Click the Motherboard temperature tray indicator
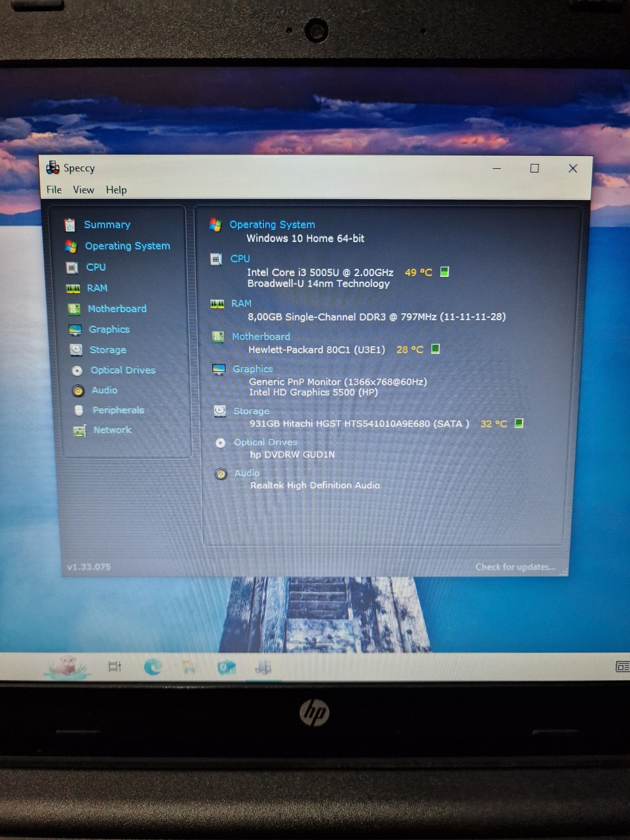This screenshot has height=840, width=630. coord(436,349)
